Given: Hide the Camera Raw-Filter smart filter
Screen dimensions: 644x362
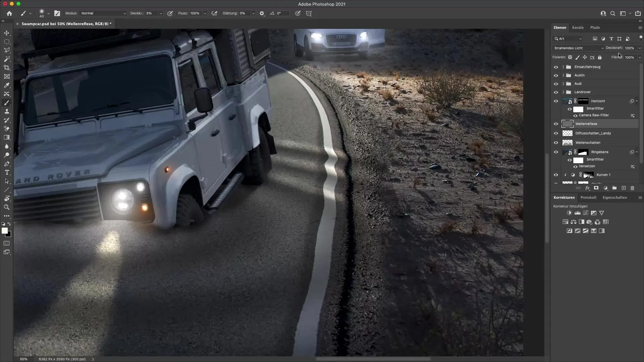Looking at the screenshot, I should point(575,115).
